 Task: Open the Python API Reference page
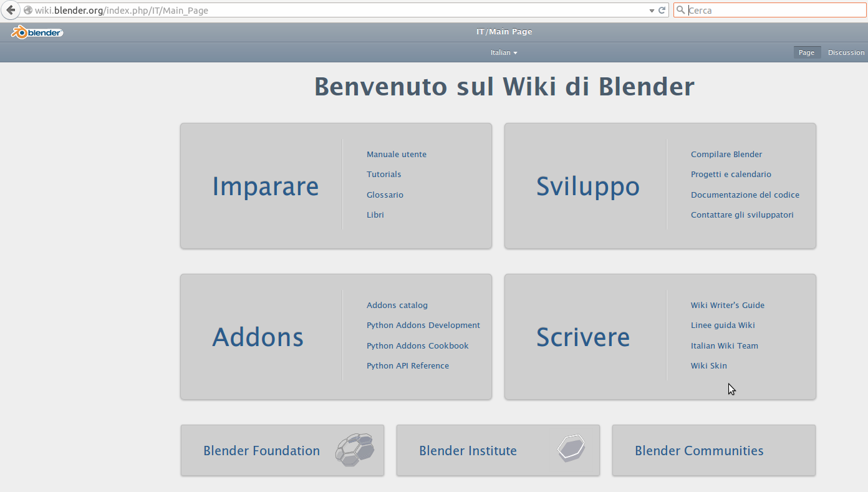pos(407,365)
